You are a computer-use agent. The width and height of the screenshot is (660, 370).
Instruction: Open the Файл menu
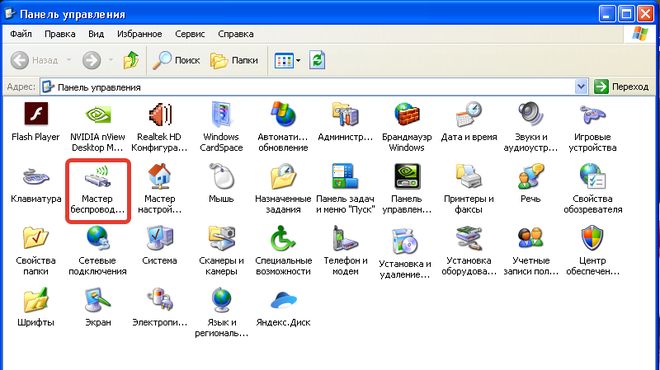click(21, 34)
